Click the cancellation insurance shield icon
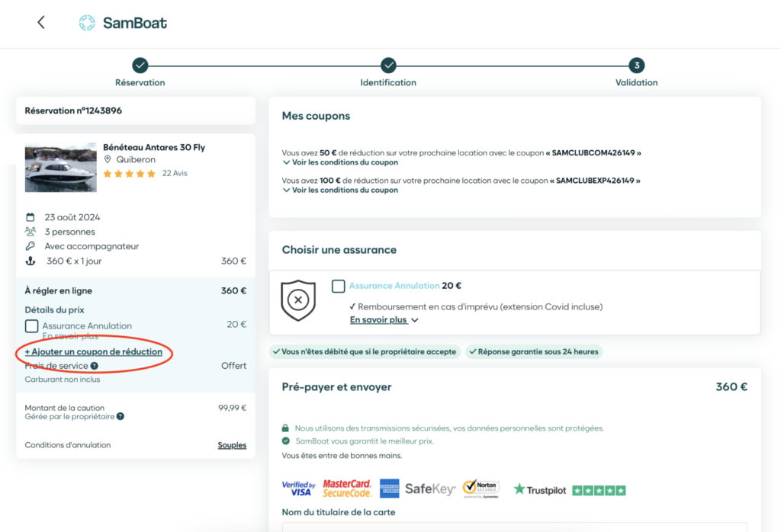The height and width of the screenshot is (532, 781). pyautogui.click(x=297, y=300)
